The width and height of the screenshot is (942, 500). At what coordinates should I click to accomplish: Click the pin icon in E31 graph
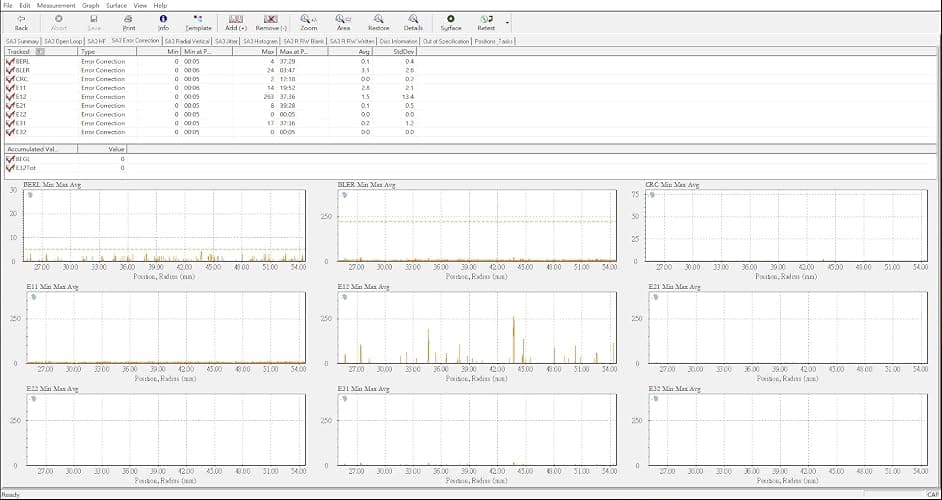click(344, 399)
